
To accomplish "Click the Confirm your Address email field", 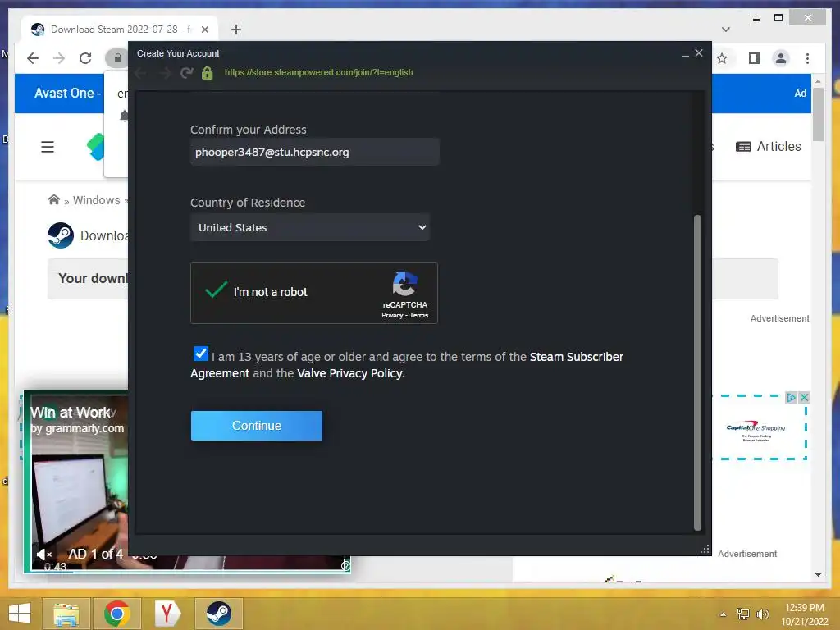I will [314, 152].
